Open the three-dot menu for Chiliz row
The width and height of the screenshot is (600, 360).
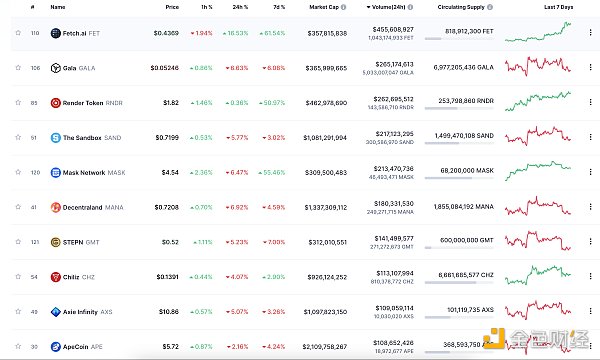pyautogui.click(x=590, y=276)
